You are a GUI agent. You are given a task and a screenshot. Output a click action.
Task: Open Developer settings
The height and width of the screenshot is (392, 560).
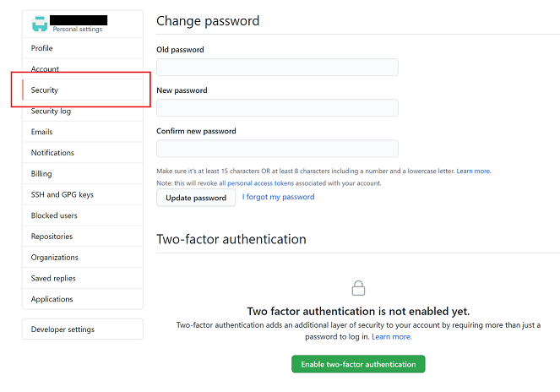(83, 329)
